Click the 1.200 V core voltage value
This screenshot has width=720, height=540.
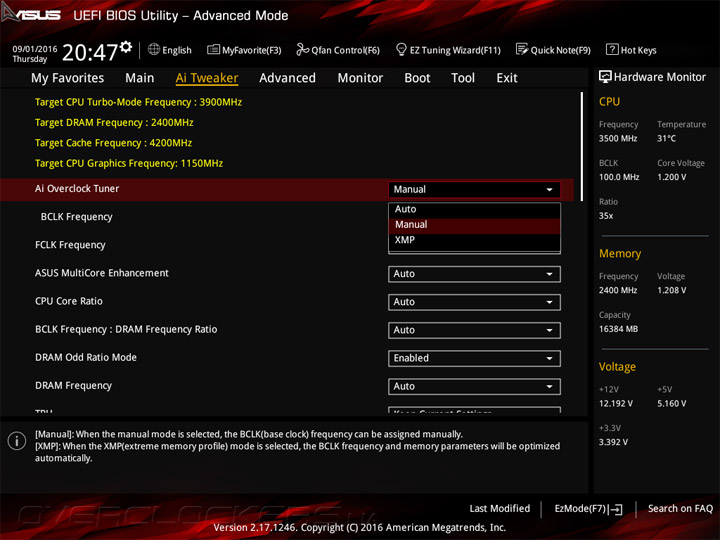pos(671,177)
